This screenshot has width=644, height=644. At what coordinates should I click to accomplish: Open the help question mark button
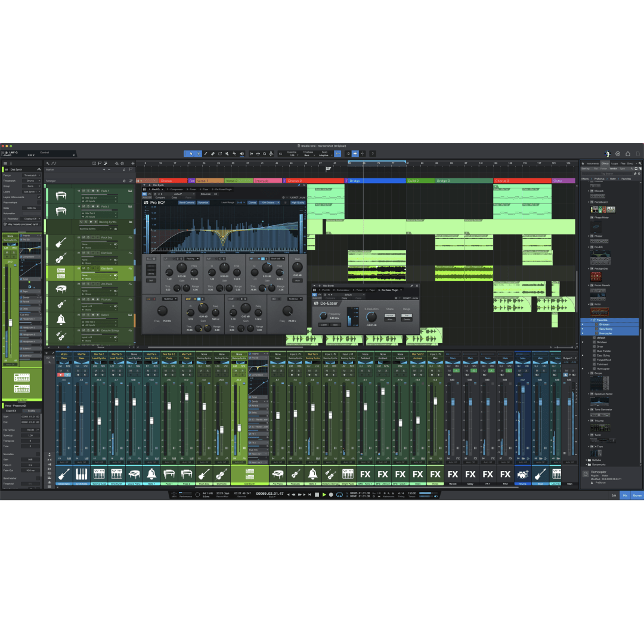pyautogui.click(x=373, y=154)
